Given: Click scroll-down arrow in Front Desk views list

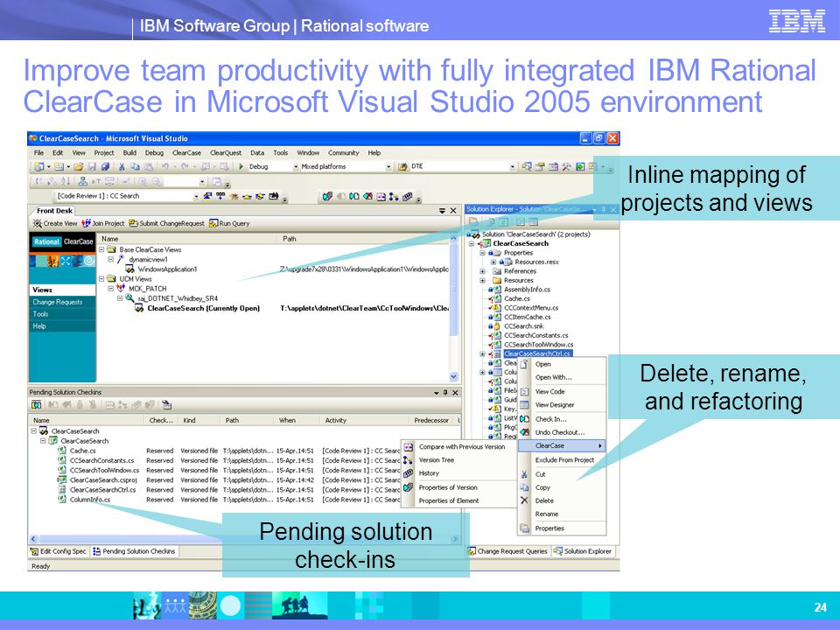Looking at the screenshot, I should coord(454,376).
